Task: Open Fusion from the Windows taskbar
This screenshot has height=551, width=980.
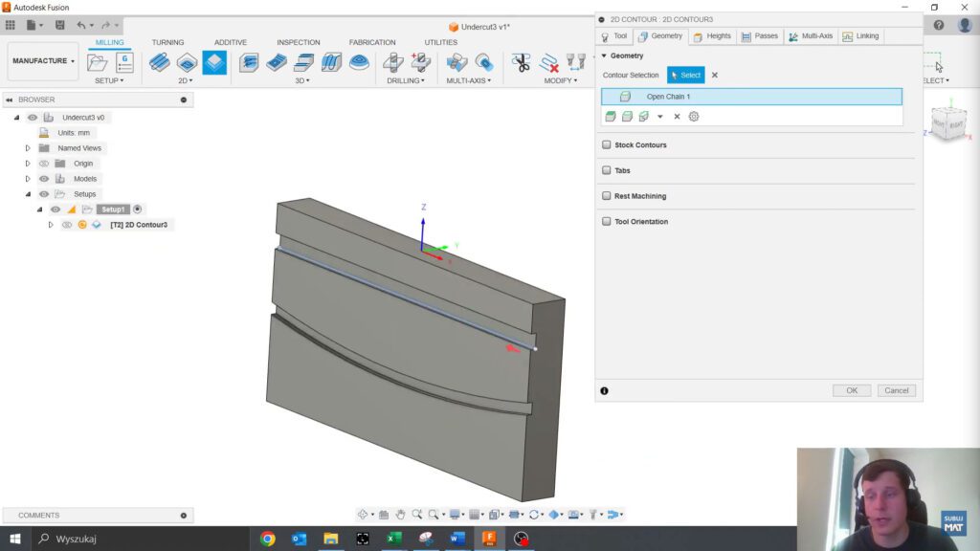Action: tap(489, 539)
